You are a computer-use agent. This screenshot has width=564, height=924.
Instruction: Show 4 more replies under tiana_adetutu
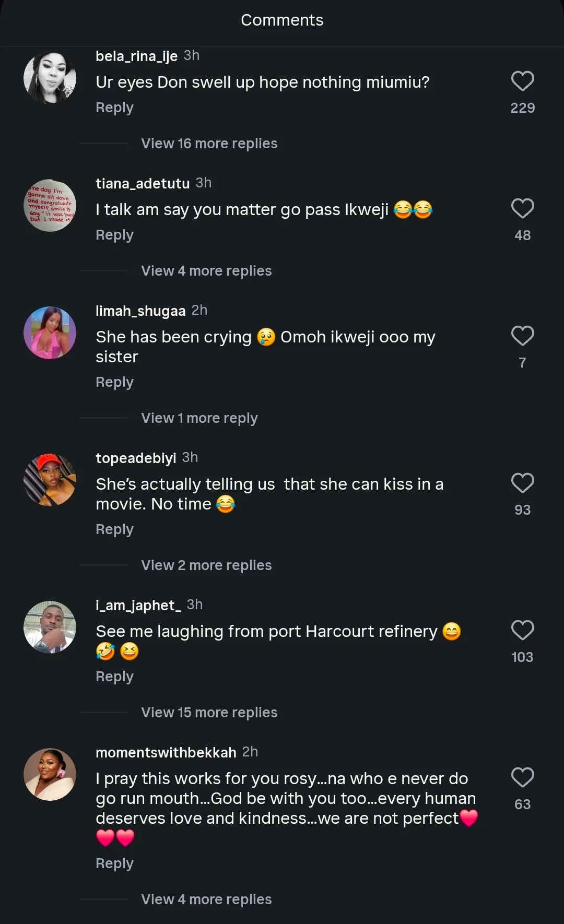[x=206, y=271]
